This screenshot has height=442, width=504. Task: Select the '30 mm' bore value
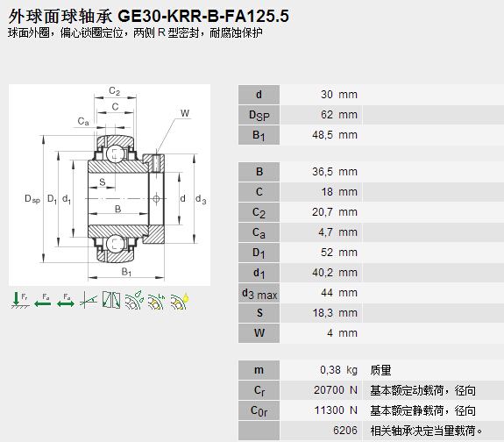tap(339, 95)
